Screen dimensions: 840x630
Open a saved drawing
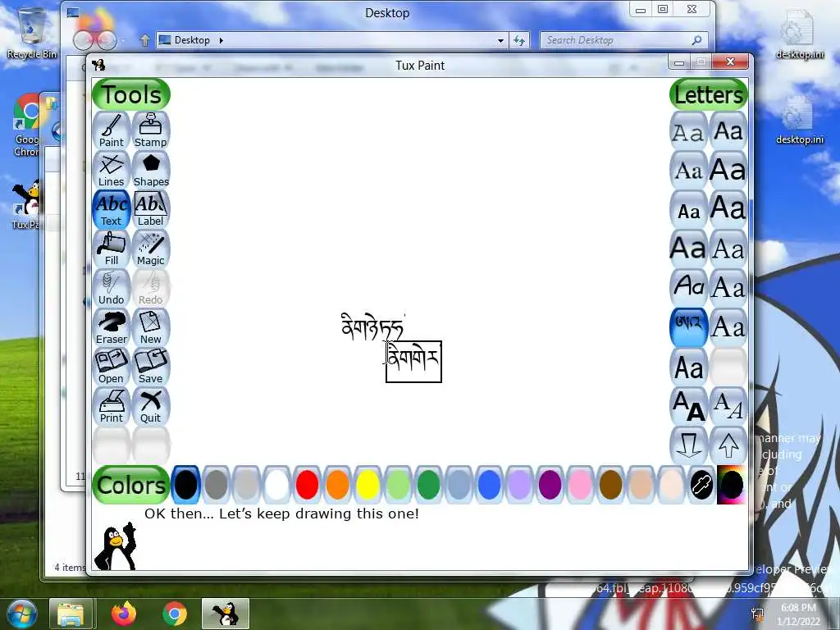(x=112, y=367)
